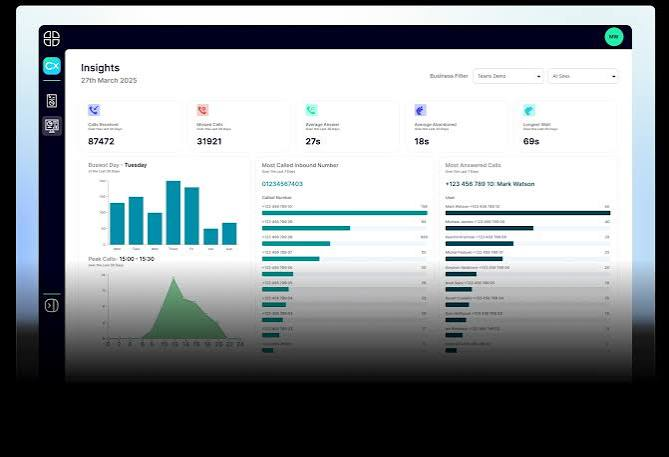Open the phone directory sidebar icon
Viewport: 669px width, 457px height.
[x=52, y=101]
